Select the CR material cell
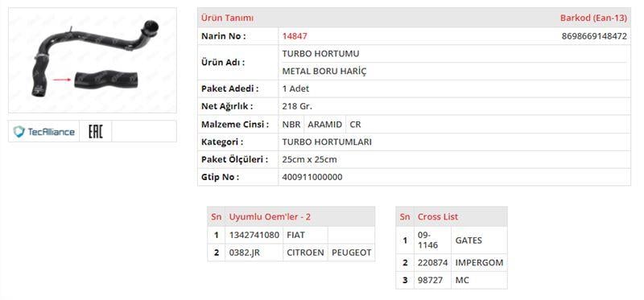This screenshot has width=644, height=300. 355,125
